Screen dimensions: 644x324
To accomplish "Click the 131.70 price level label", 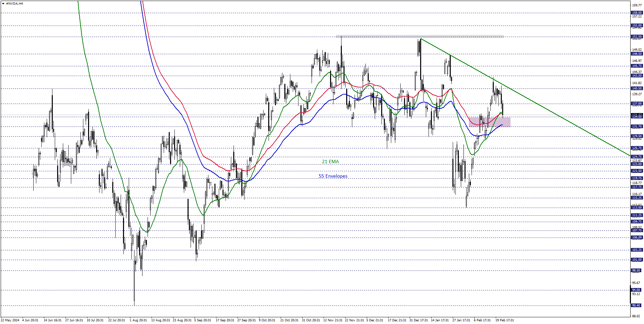I will [x=637, y=127].
